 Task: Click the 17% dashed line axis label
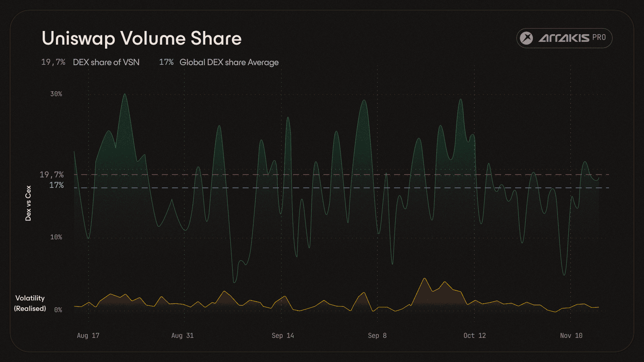(56, 185)
